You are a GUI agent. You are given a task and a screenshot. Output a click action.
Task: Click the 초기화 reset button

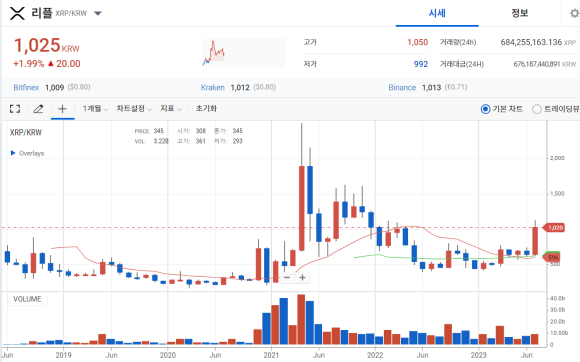[206, 109]
